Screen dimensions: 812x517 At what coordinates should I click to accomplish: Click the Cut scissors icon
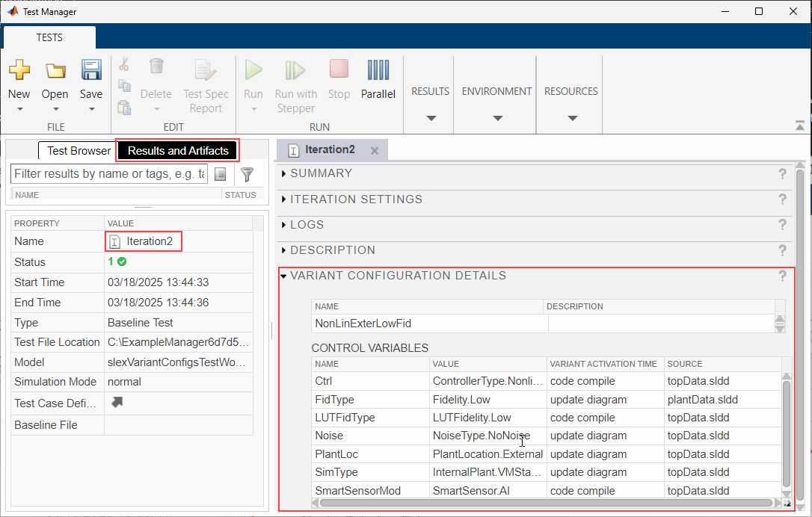124,65
